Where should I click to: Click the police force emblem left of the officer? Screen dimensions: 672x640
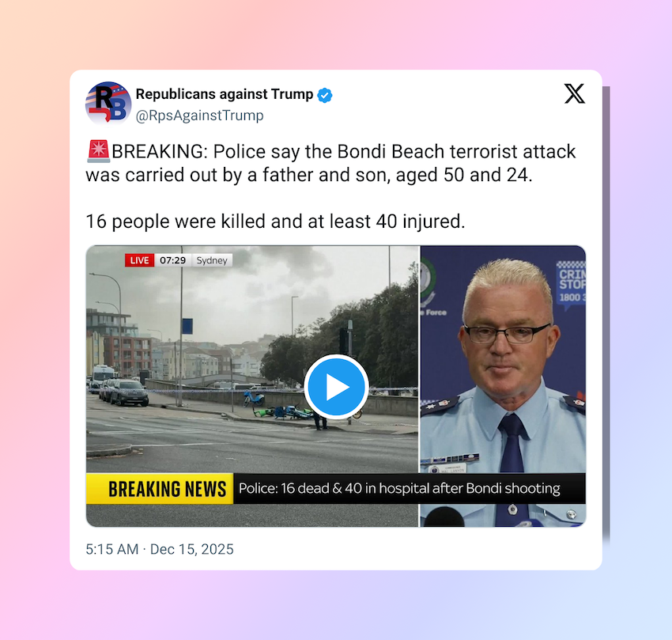[x=429, y=283]
